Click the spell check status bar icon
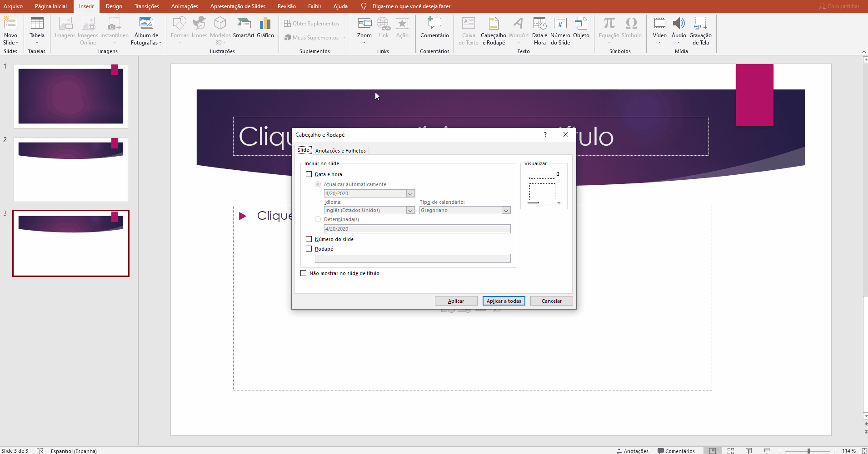 point(40,451)
